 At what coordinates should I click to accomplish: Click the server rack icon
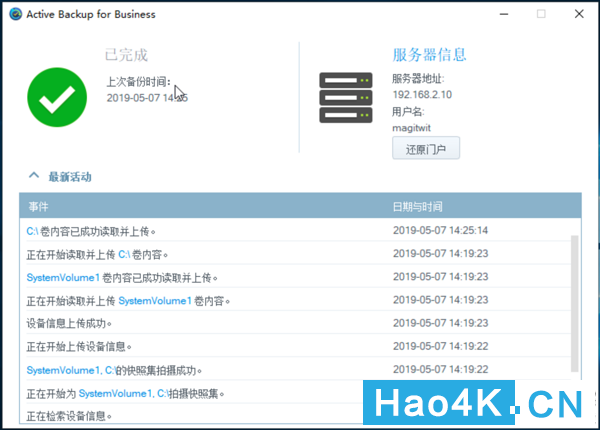tap(346, 98)
